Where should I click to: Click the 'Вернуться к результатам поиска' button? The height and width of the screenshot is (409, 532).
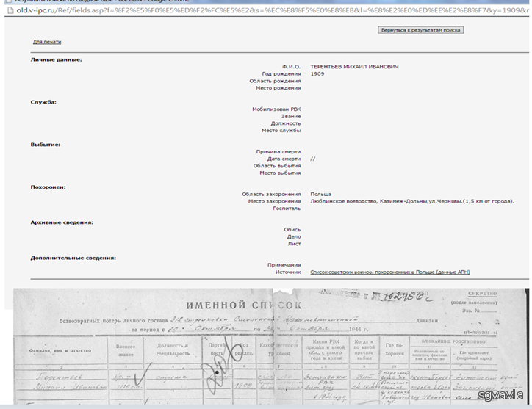pos(420,30)
